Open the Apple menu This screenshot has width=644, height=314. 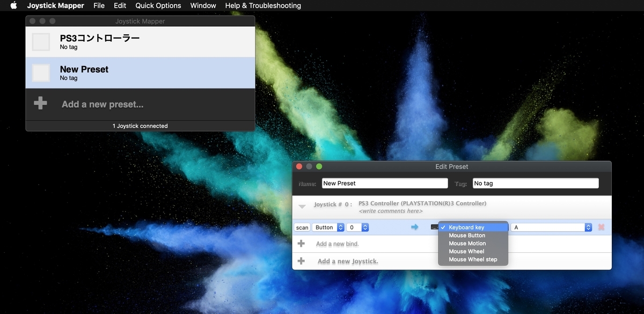(x=13, y=5)
